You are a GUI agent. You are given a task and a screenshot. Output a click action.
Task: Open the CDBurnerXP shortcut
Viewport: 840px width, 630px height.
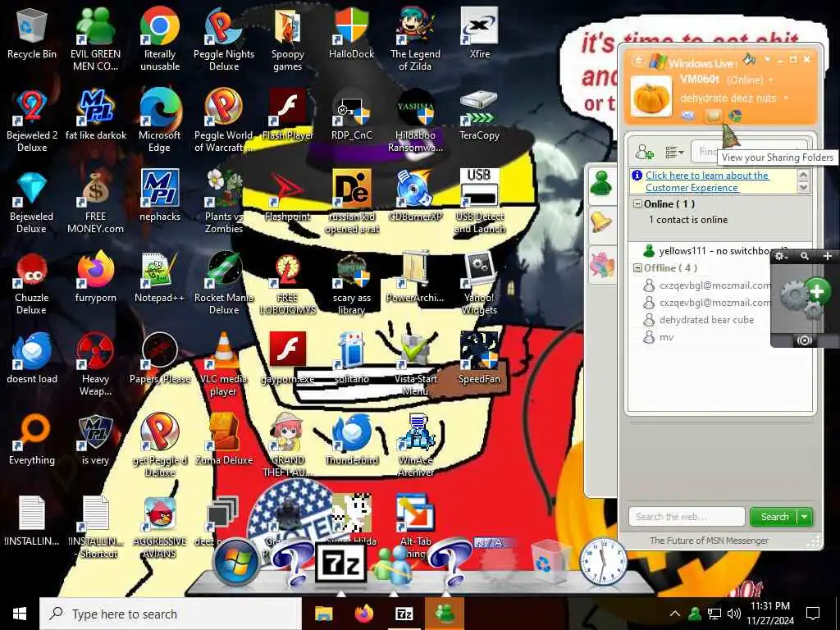pos(415,196)
